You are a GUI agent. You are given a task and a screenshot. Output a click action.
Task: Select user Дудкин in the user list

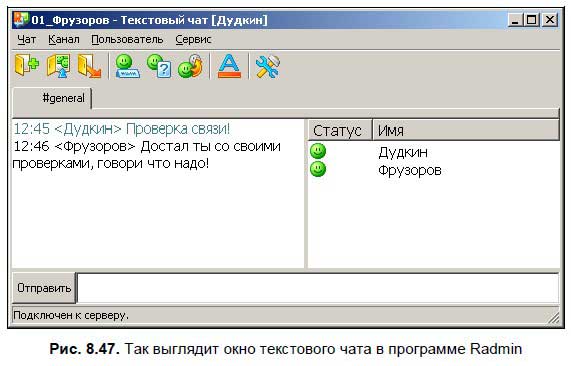point(403,152)
